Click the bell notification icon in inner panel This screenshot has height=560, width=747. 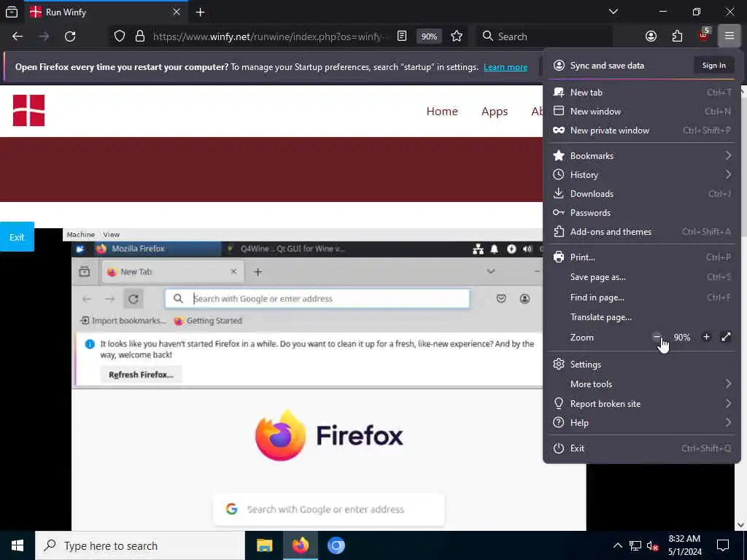[x=495, y=249]
